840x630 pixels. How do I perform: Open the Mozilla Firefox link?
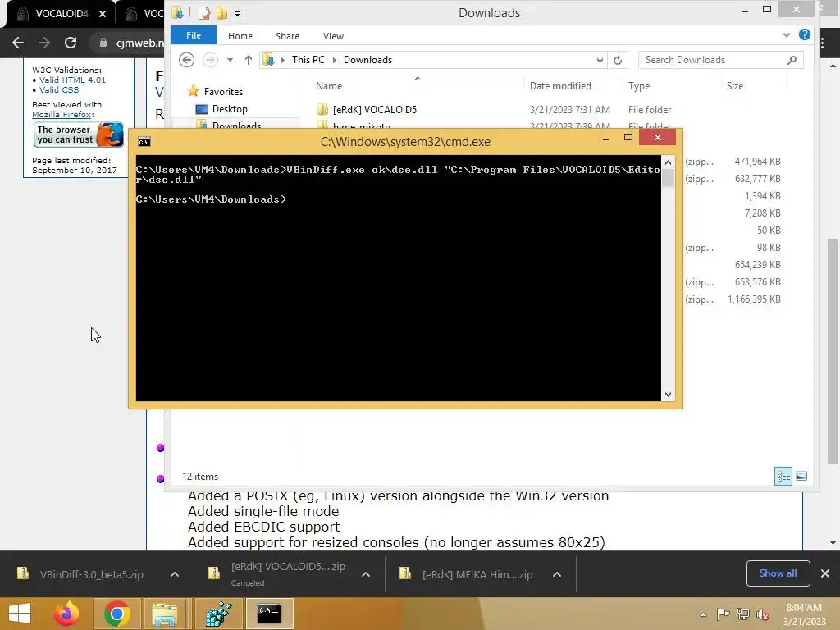(x=62, y=114)
